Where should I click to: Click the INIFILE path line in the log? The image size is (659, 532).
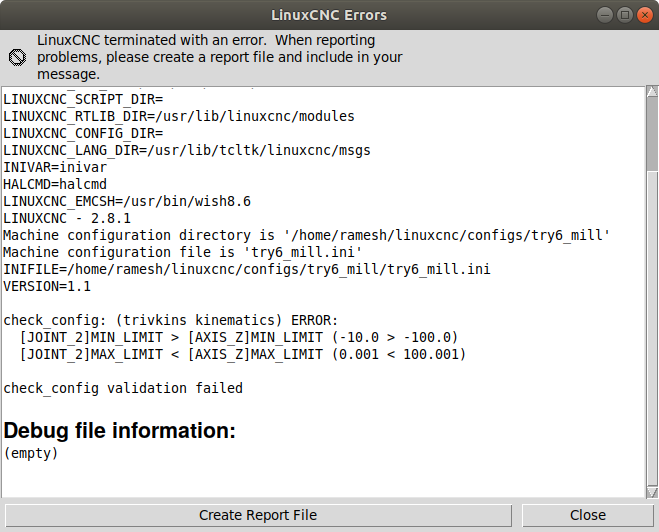click(247, 269)
